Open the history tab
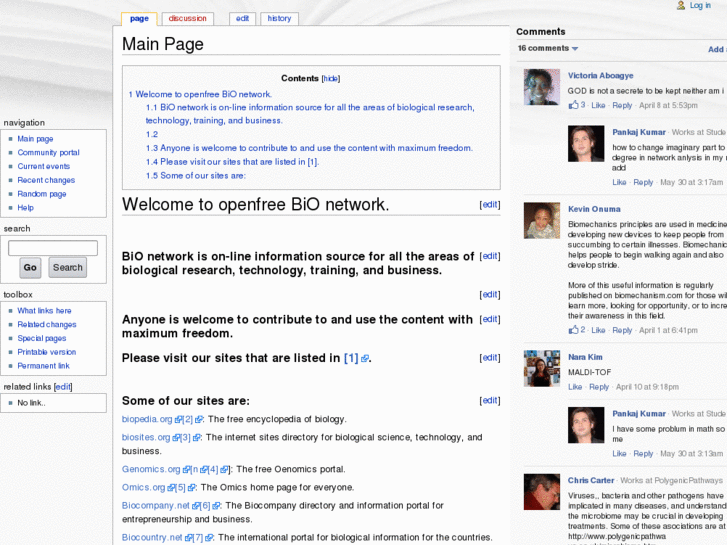Screen dimensions: 727x545 coord(279,19)
